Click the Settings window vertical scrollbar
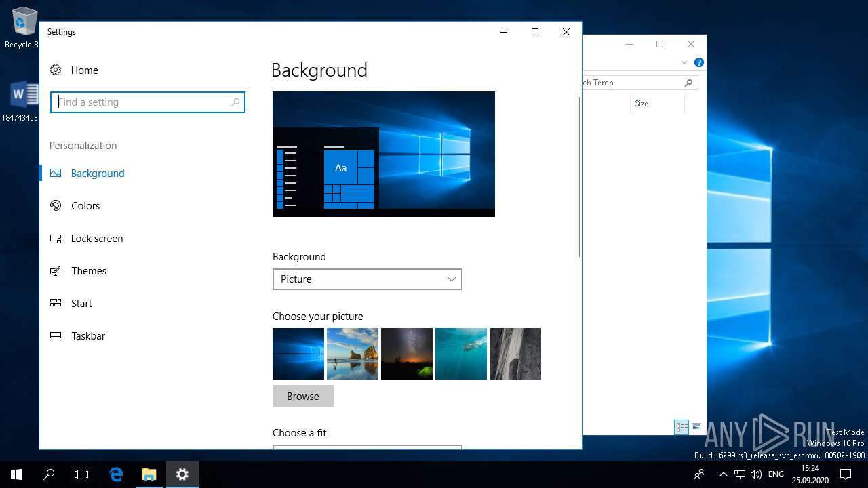The height and width of the screenshot is (488, 868). [579, 176]
